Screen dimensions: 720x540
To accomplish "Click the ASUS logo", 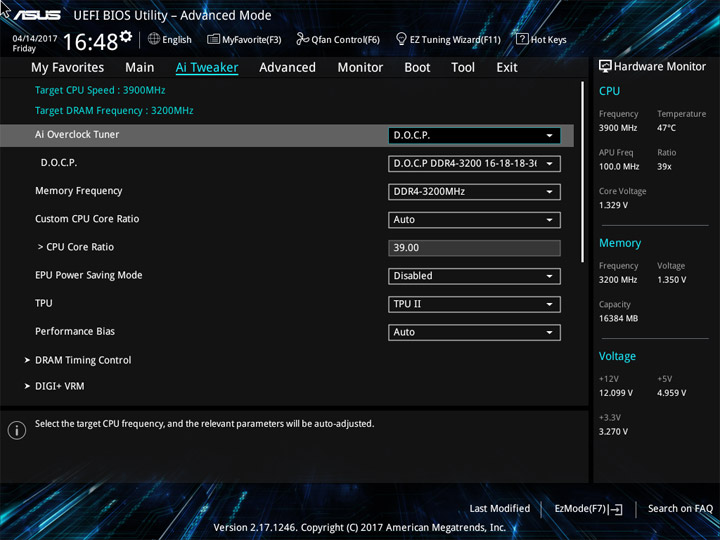I will (37, 16).
